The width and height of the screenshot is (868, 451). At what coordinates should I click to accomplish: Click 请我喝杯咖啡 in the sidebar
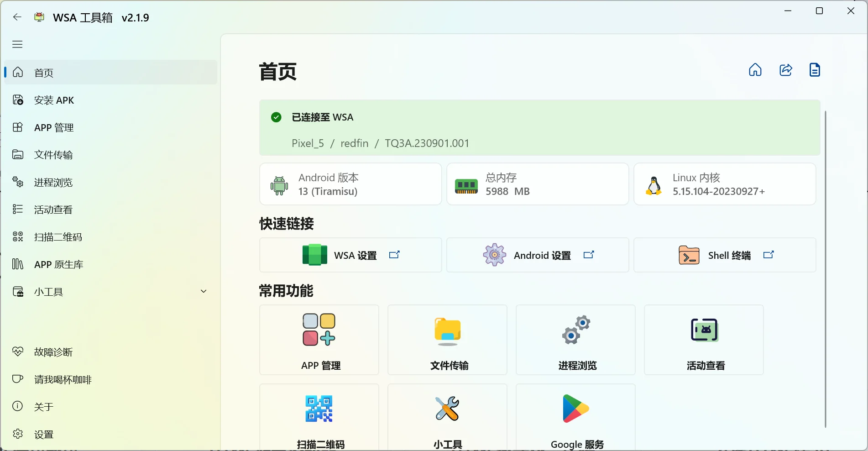tap(62, 379)
